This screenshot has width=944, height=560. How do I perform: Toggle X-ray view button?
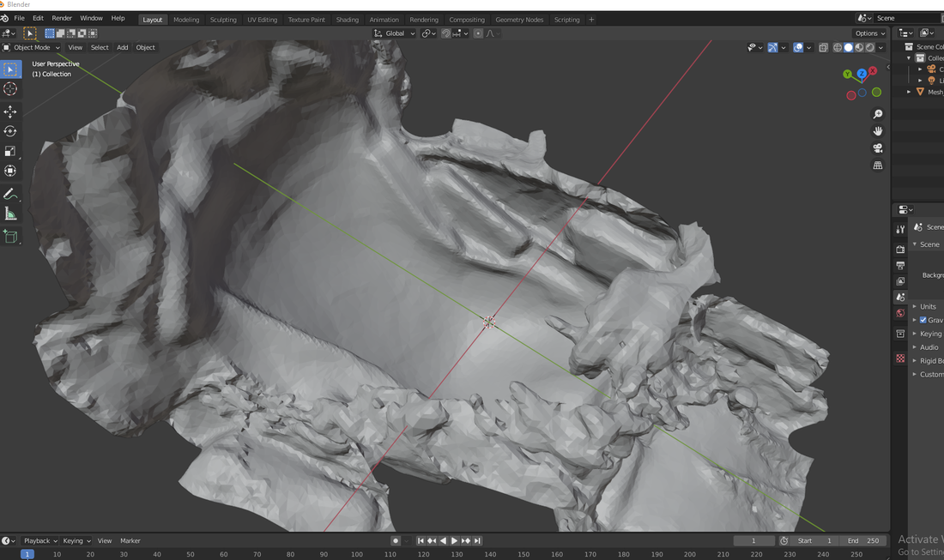[x=823, y=47]
